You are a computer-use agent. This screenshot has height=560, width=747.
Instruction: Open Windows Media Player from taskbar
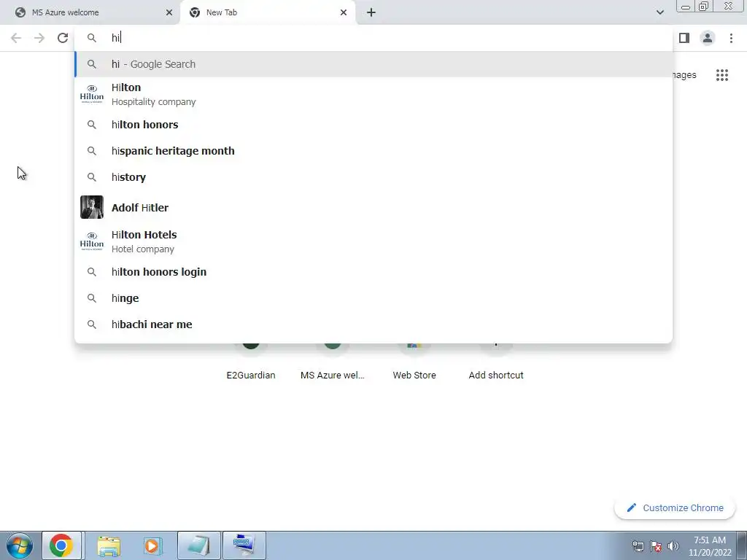pyautogui.click(x=152, y=545)
